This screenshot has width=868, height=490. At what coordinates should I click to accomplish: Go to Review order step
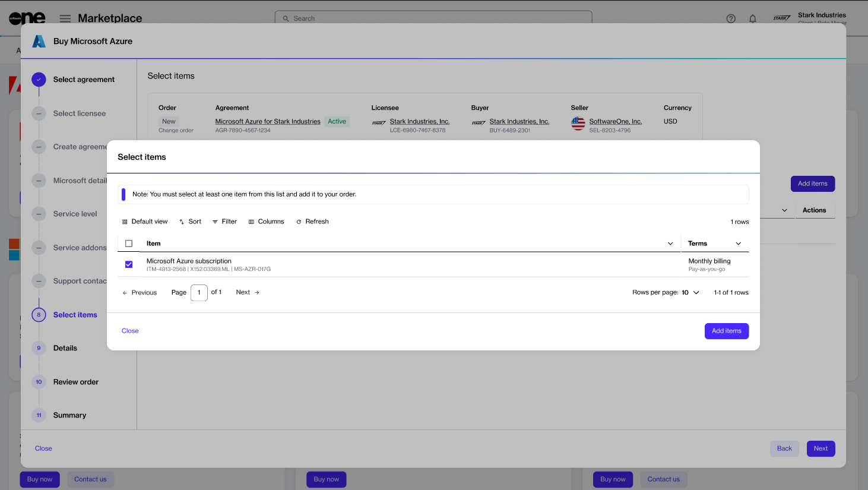pyautogui.click(x=76, y=382)
